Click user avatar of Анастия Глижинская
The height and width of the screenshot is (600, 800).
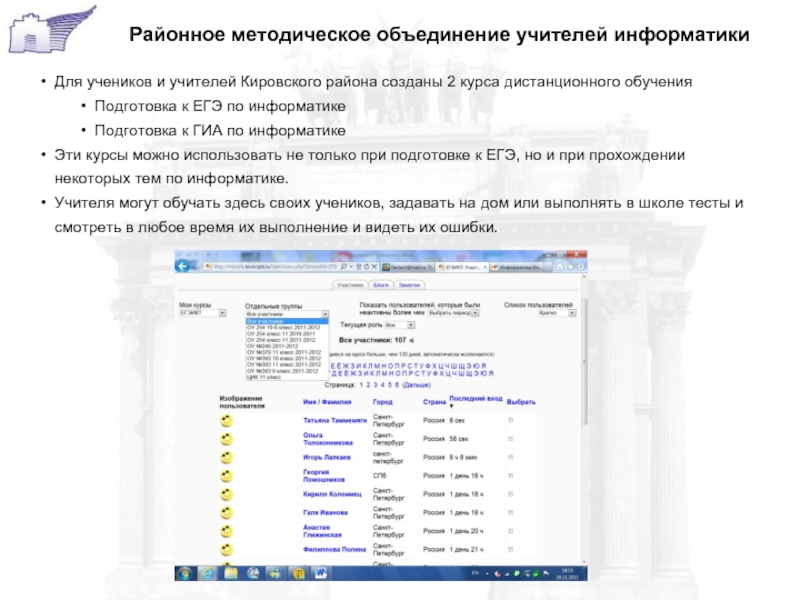coord(226,531)
